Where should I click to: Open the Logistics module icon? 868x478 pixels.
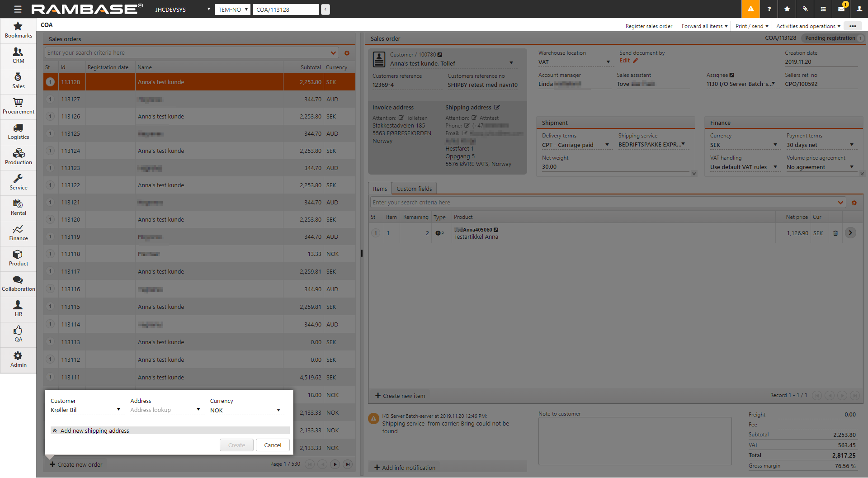click(18, 132)
